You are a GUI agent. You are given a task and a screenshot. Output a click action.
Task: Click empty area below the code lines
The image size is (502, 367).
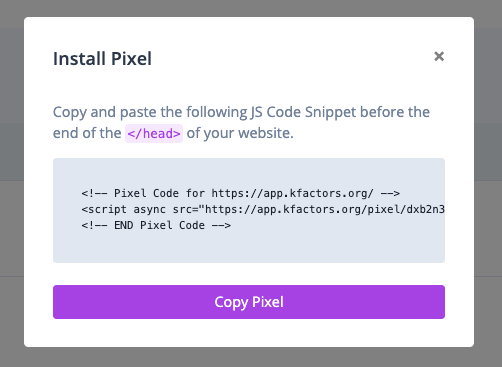point(249,247)
